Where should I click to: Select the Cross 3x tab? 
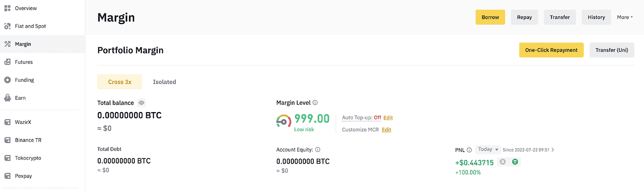(120, 82)
